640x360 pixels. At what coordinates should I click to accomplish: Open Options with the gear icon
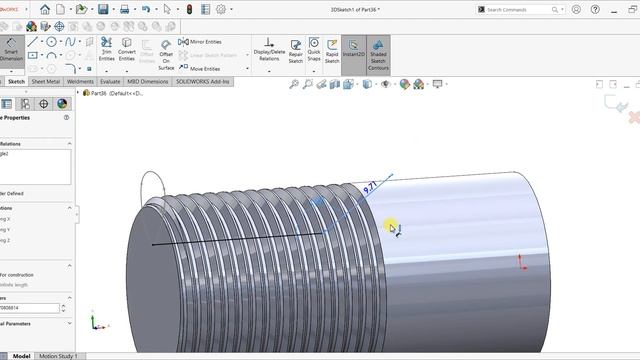[221, 9]
